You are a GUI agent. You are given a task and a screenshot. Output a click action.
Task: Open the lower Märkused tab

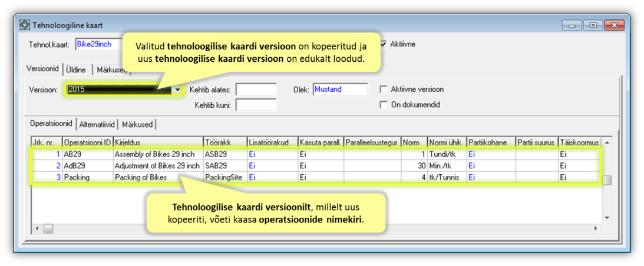coord(137,124)
